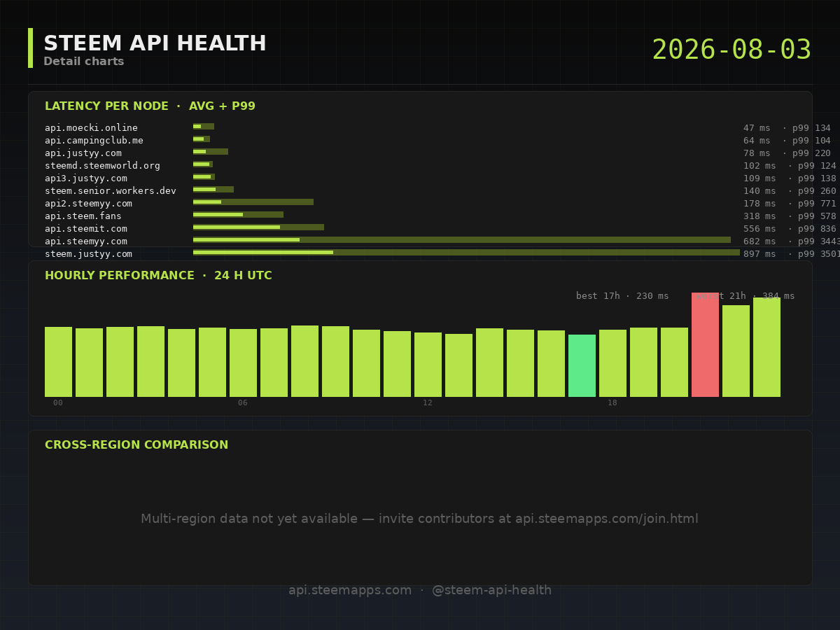Click the latency bar for api.steemit.com
The width and height of the screenshot is (840, 630).
pos(258,227)
